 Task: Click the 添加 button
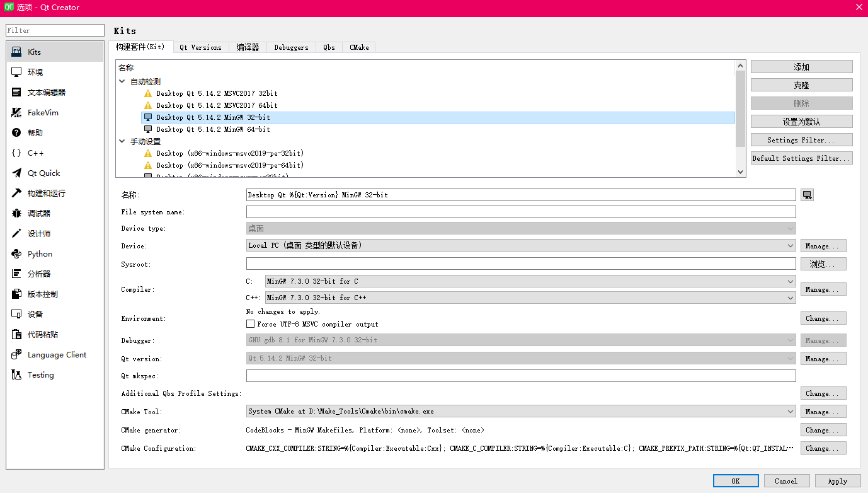(801, 67)
